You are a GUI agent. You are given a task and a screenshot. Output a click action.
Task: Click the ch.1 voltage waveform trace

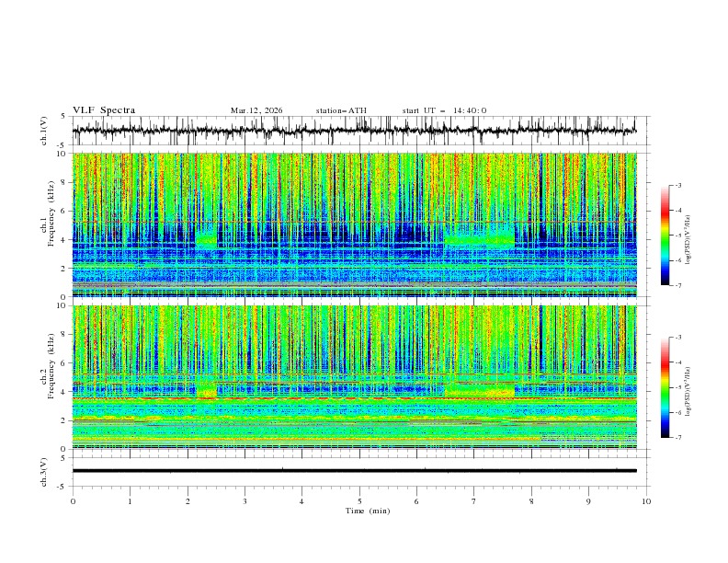point(354,131)
